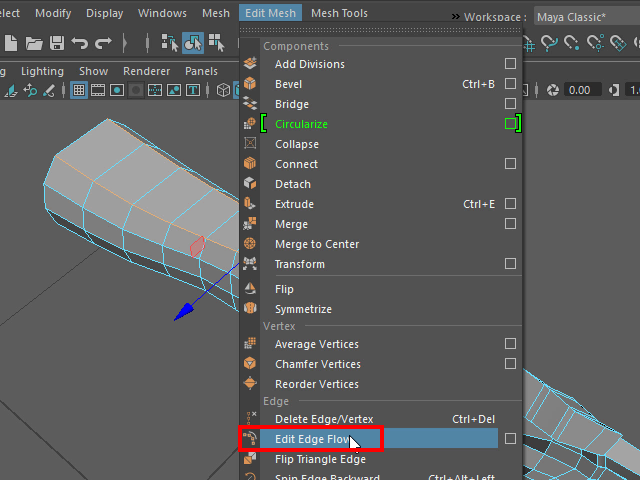Open the Bridge options box
Image resolution: width=640 pixels, height=480 pixels.
(510, 104)
